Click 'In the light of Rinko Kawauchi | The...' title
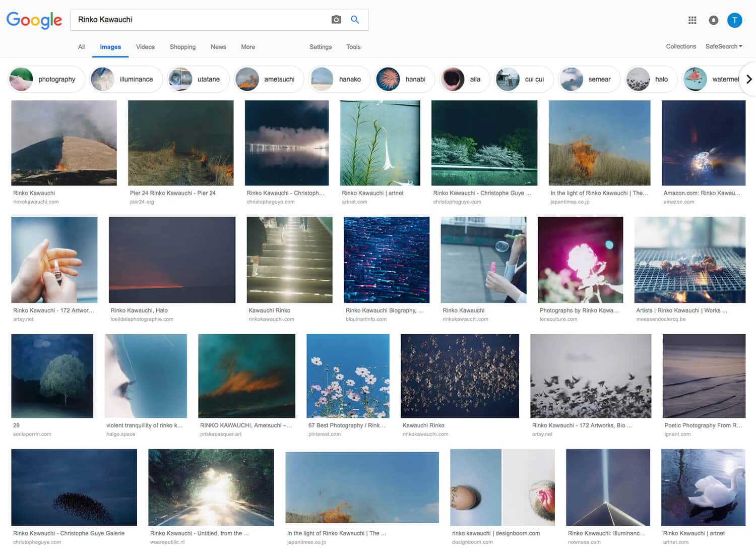 (x=599, y=193)
